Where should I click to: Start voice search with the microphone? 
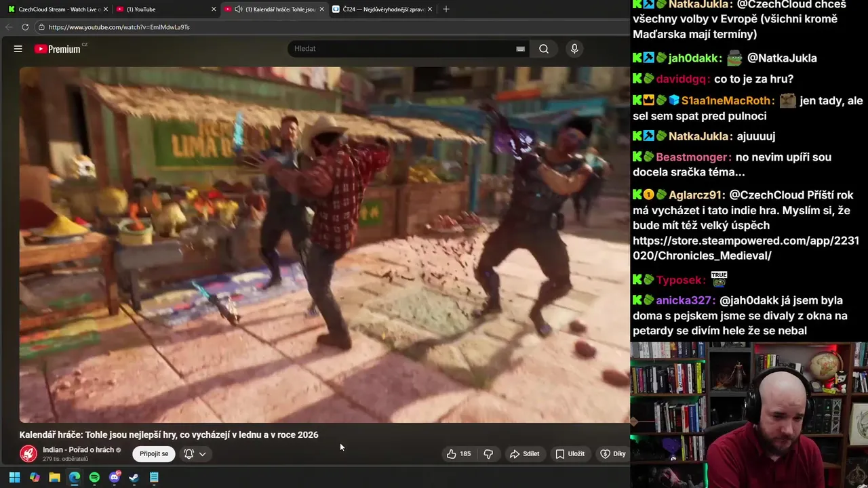point(574,49)
